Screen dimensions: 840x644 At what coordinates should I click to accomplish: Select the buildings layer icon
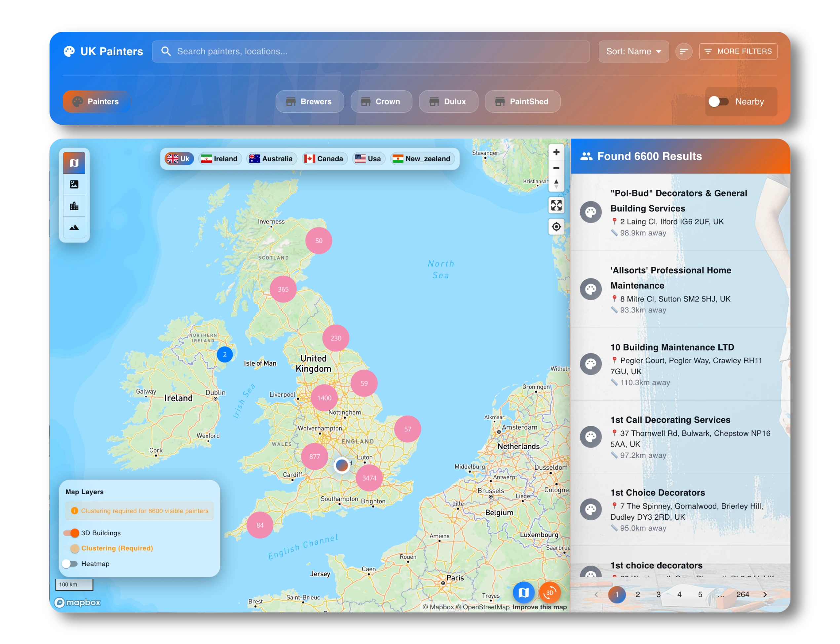point(74,206)
